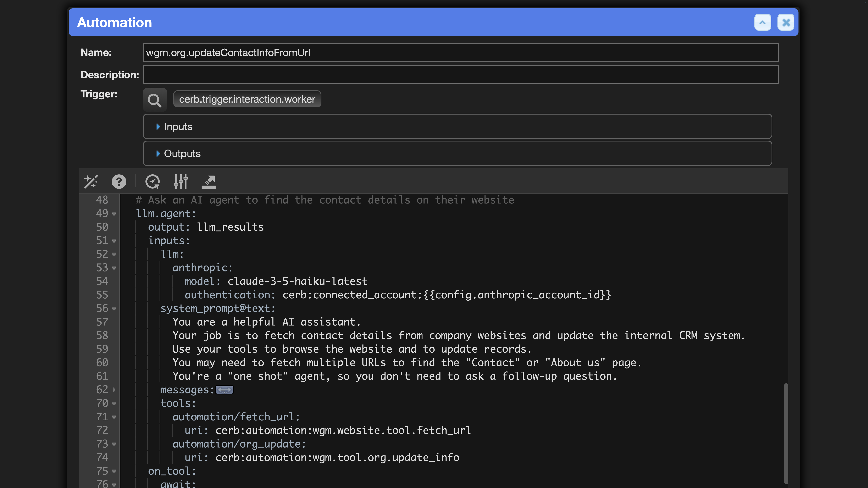This screenshot has height=488, width=868.
Task: Collapse the Automation popup with chevron button
Action: [763, 23]
